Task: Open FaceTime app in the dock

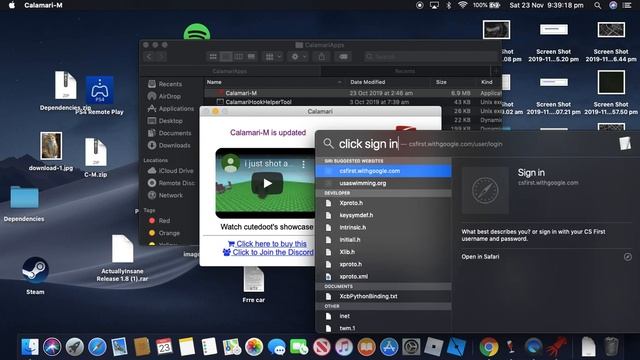Action: 299,347
